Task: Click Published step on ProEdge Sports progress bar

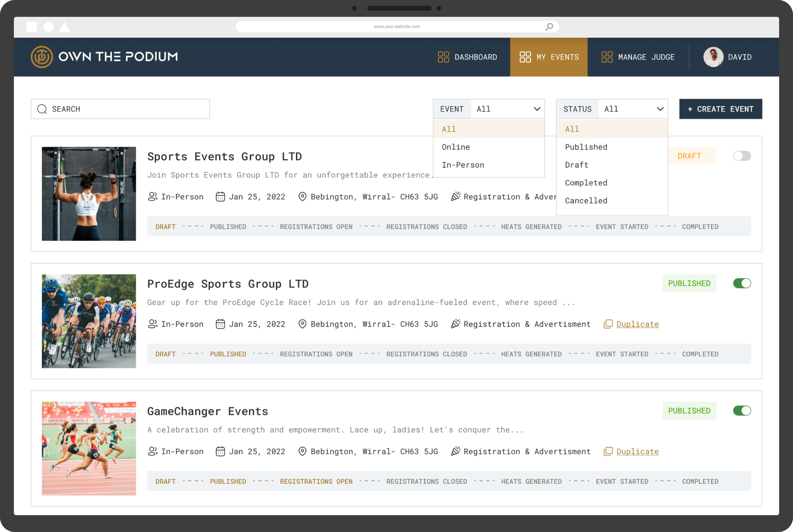Action: click(228, 354)
